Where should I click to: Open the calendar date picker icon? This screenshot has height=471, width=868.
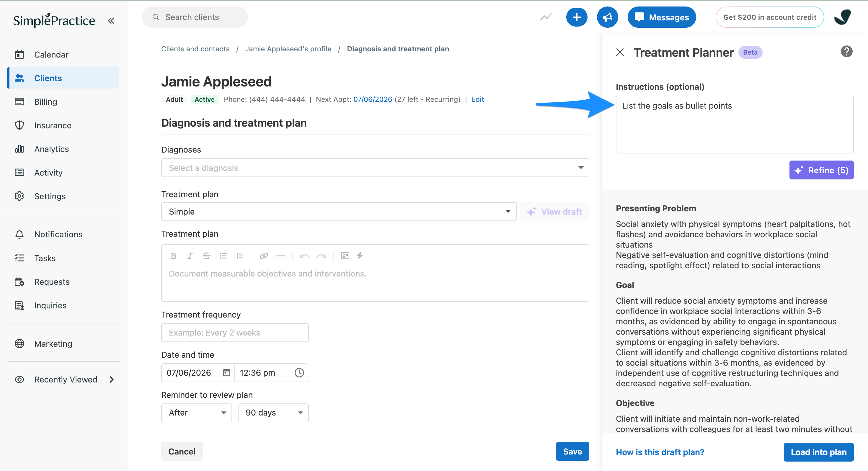pos(227,373)
